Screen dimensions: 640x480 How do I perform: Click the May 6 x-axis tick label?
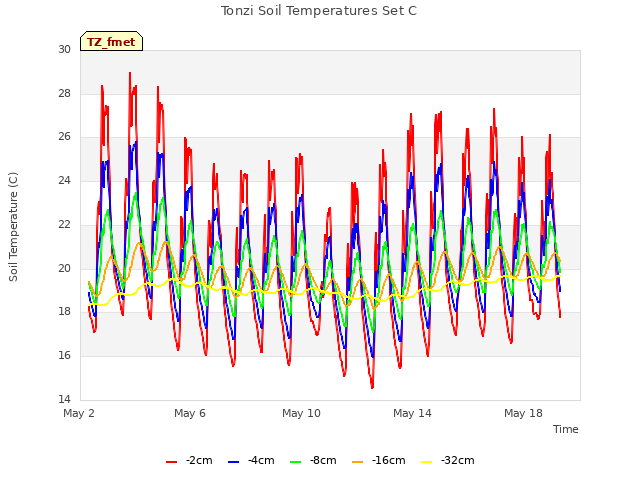pyautogui.click(x=190, y=413)
